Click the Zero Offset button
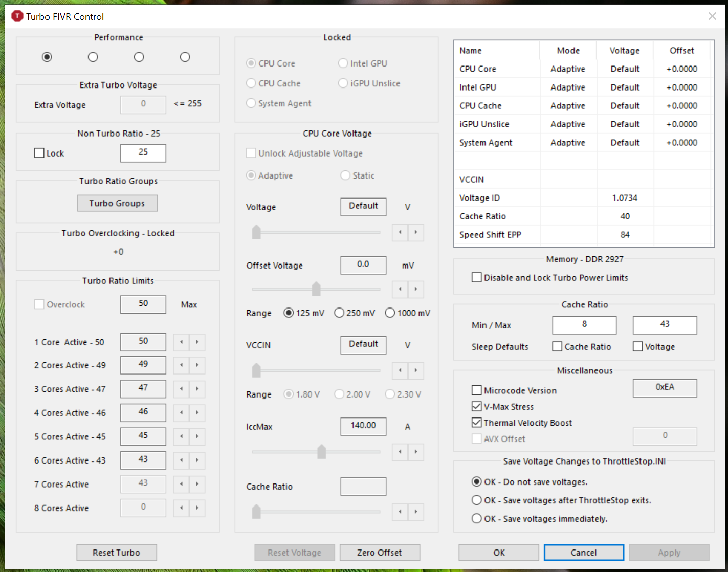 pyautogui.click(x=380, y=553)
